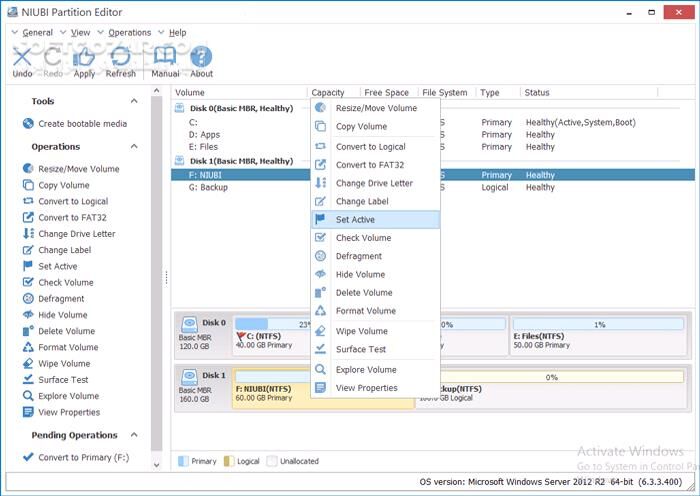Viewport: 700px width, 496px height.
Task: Choose Format Volume in context menu
Action: (x=375, y=311)
